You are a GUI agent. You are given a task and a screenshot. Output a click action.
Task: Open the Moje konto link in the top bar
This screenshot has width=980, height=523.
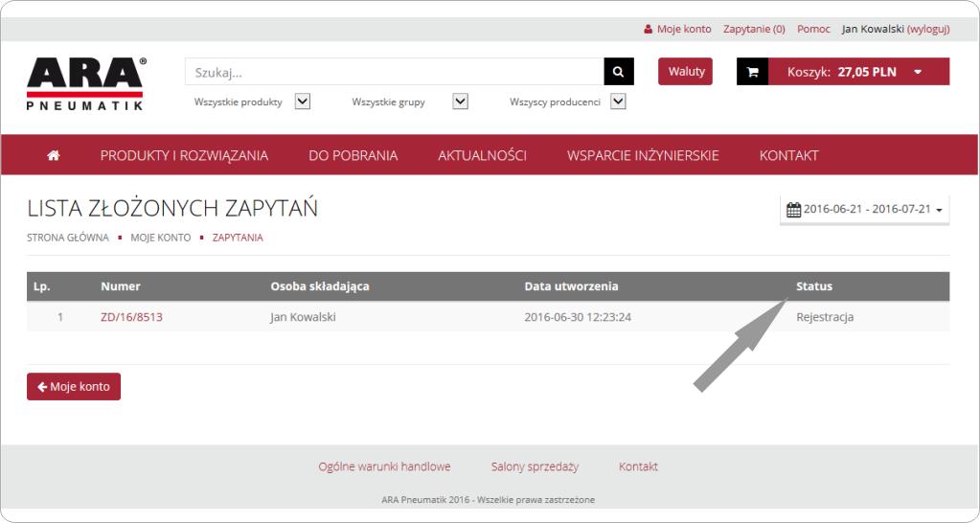[x=684, y=30]
